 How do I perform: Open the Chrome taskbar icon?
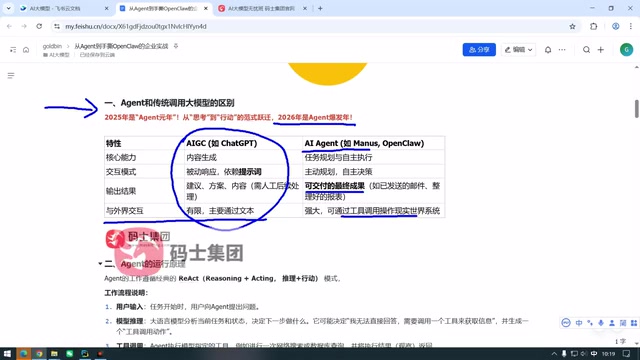39,353
